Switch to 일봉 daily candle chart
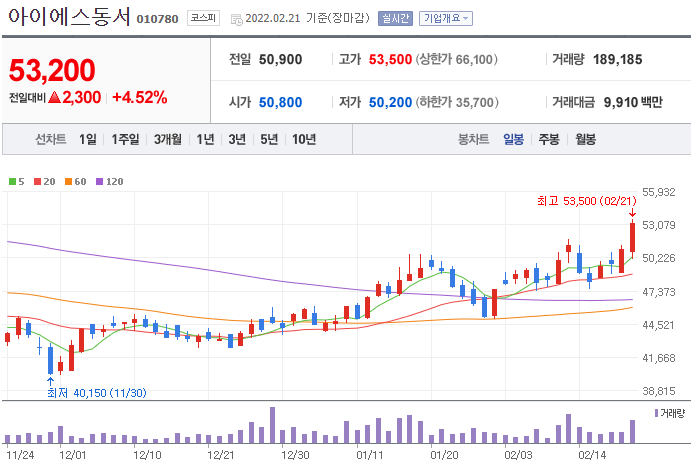 pos(513,140)
